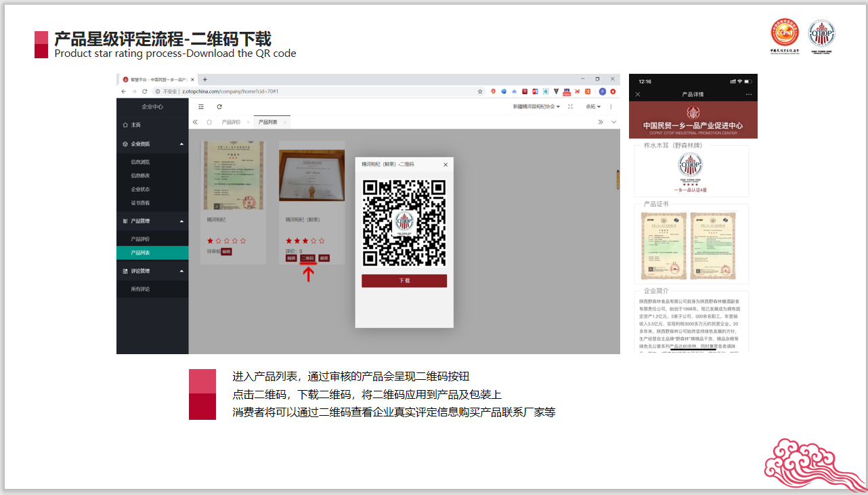Open the 新疆精河县枸杞协会 dropdown
The height and width of the screenshot is (495, 868).
(536, 106)
